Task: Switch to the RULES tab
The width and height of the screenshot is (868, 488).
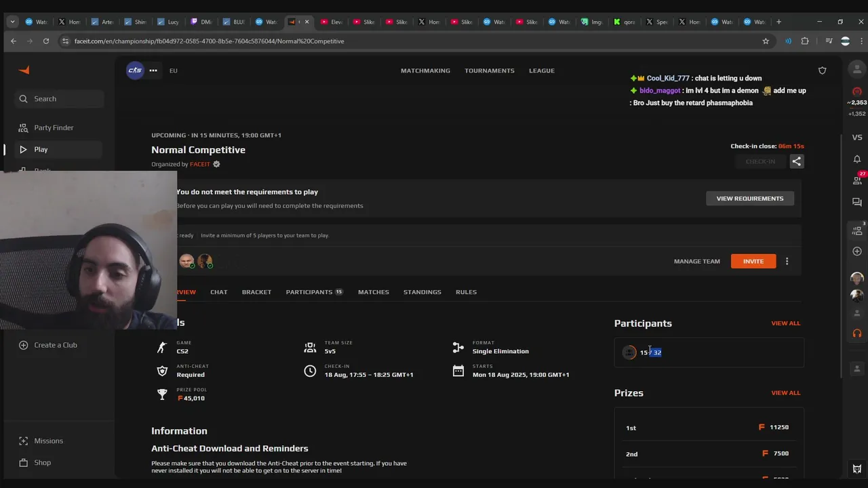Action: tap(466, 292)
